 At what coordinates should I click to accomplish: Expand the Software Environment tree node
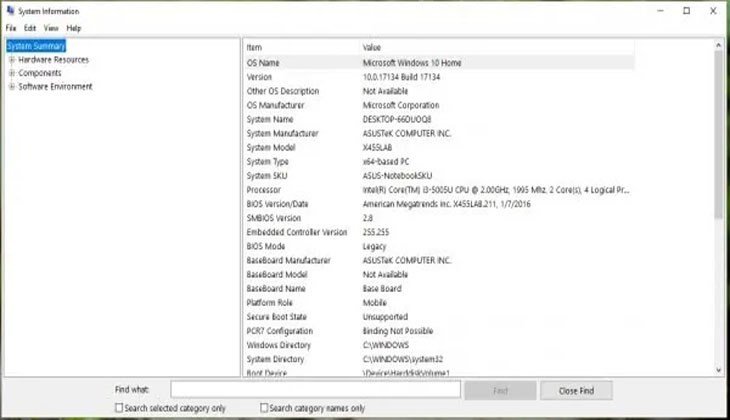[x=11, y=87]
